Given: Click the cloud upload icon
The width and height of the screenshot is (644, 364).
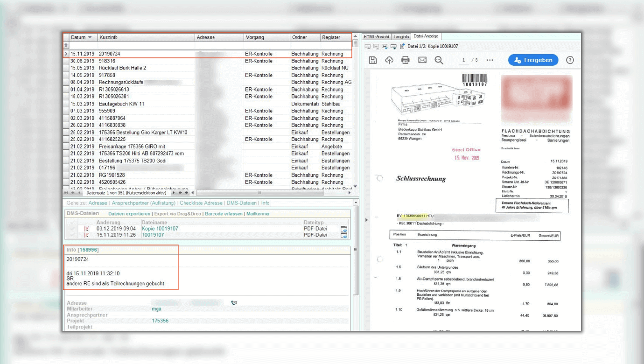Looking at the screenshot, I should click(x=389, y=60).
